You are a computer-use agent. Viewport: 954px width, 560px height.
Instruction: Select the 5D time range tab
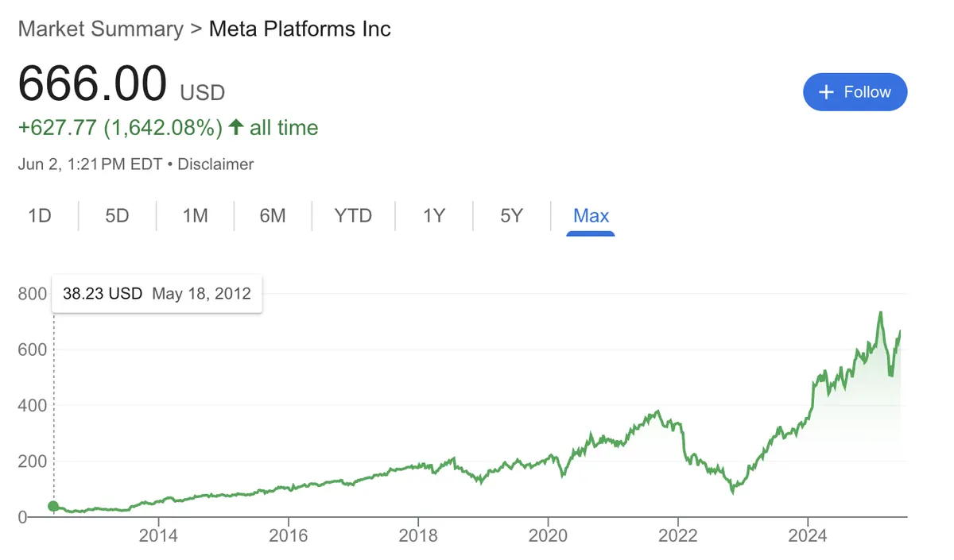pyautogui.click(x=117, y=215)
